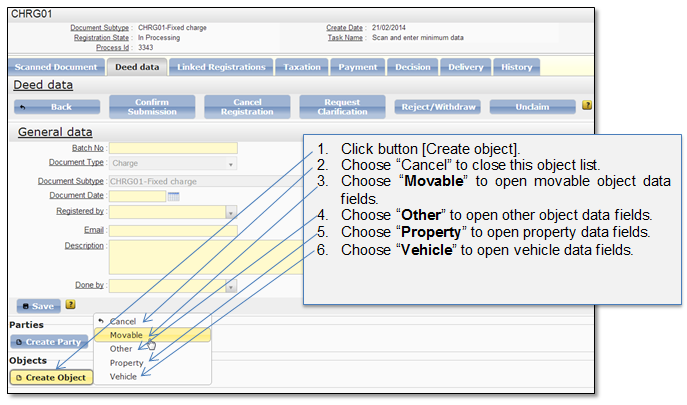
Task: Go to the Taxation tab
Action: click(x=302, y=67)
